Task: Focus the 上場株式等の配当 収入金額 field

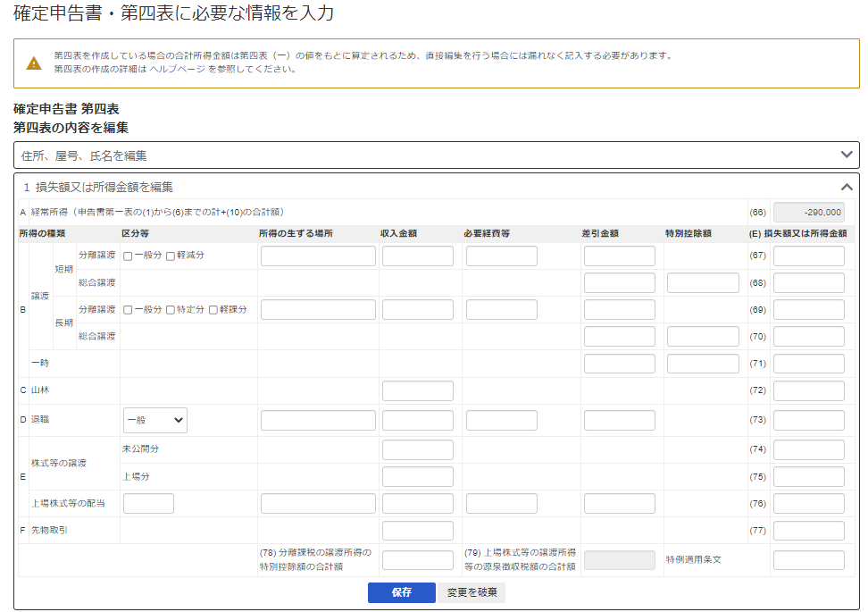Action: (x=418, y=503)
